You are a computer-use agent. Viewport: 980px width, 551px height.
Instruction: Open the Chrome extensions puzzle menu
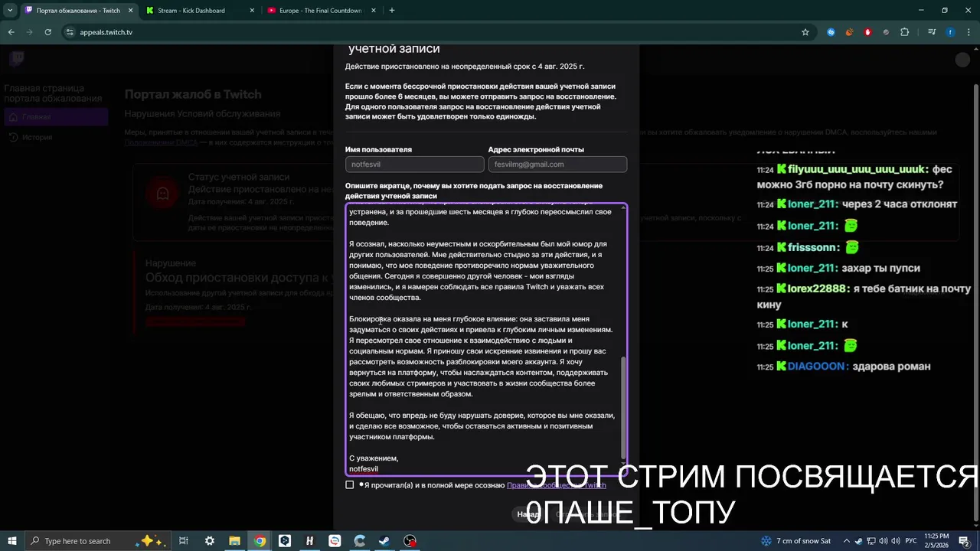(905, 32)
